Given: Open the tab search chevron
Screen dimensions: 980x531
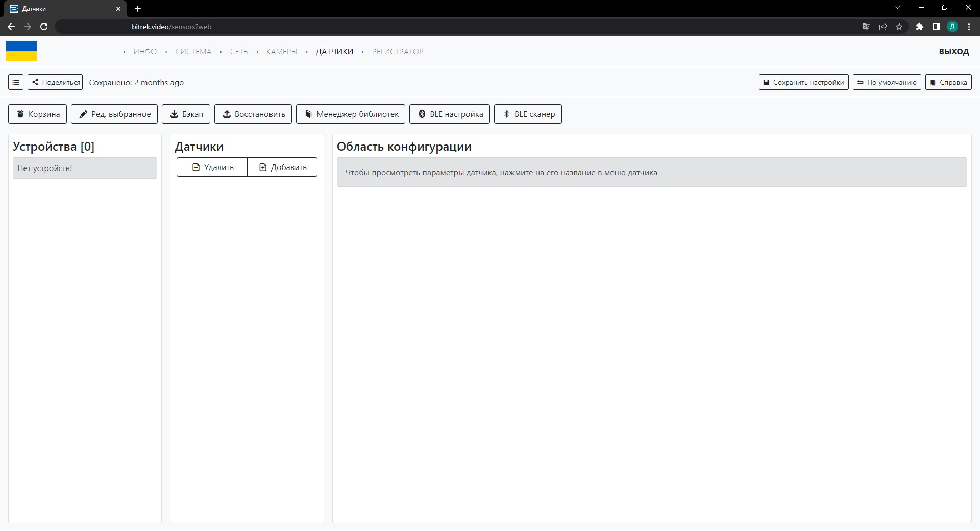Looking at the screenshot, I should point(898,8).
